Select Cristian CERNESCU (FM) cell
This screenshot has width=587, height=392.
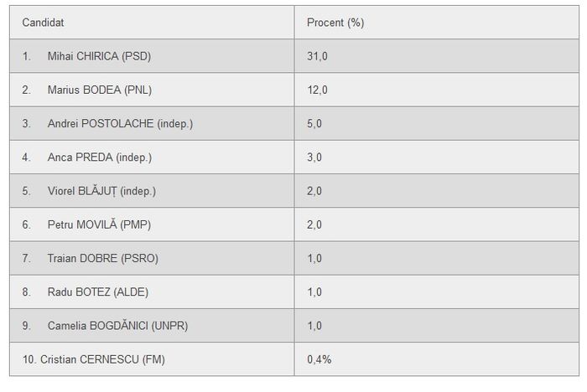[x=152, y=359]
